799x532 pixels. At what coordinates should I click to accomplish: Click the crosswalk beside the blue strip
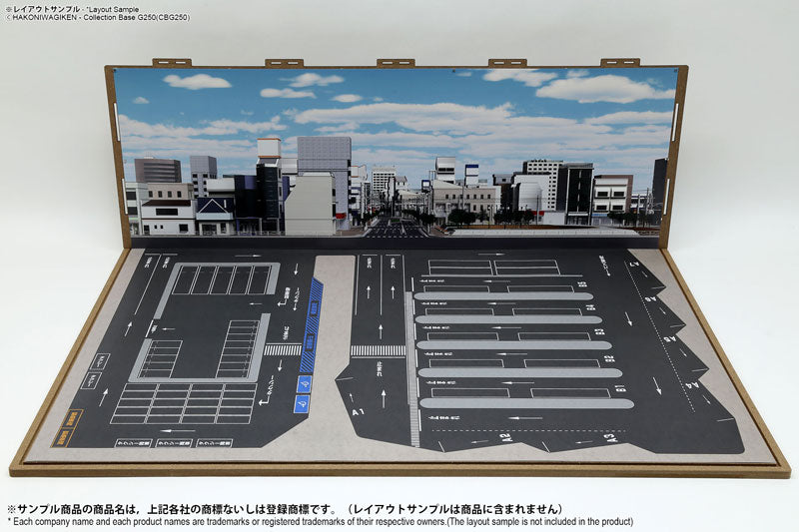(283, 349)
